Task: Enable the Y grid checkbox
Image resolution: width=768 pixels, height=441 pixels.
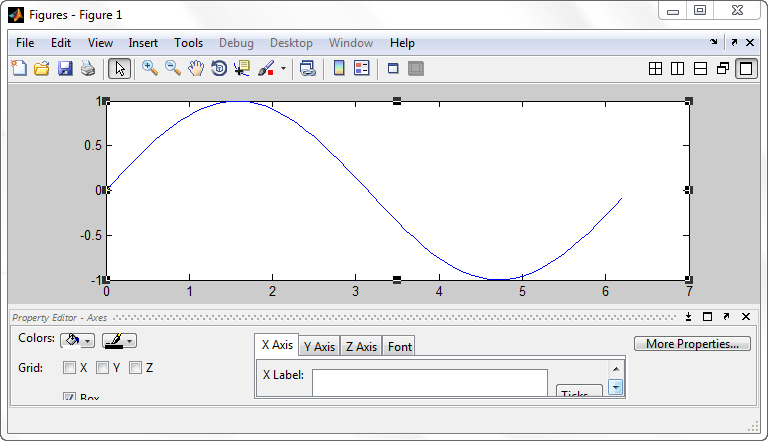Action: [102, 368]
